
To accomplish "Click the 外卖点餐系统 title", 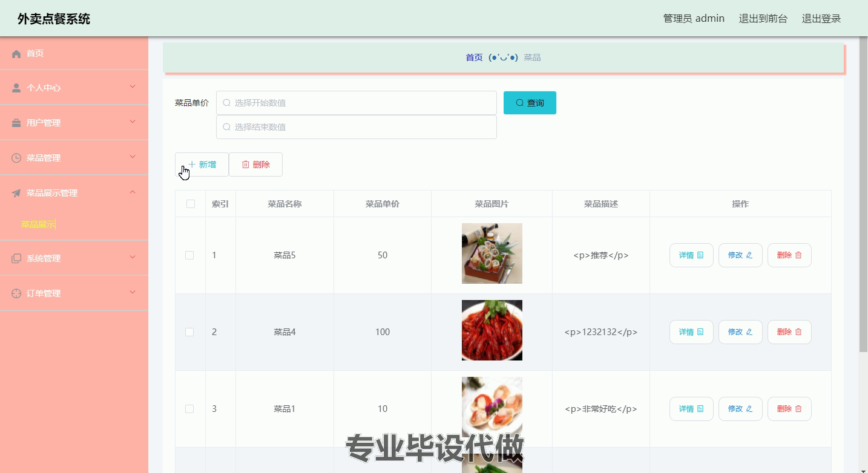I will (54, 19).
